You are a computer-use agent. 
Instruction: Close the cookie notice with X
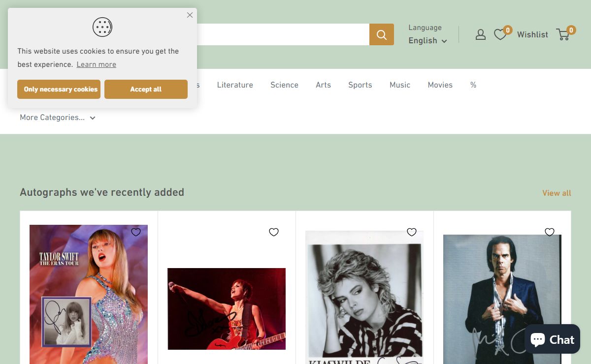(190, 15)
